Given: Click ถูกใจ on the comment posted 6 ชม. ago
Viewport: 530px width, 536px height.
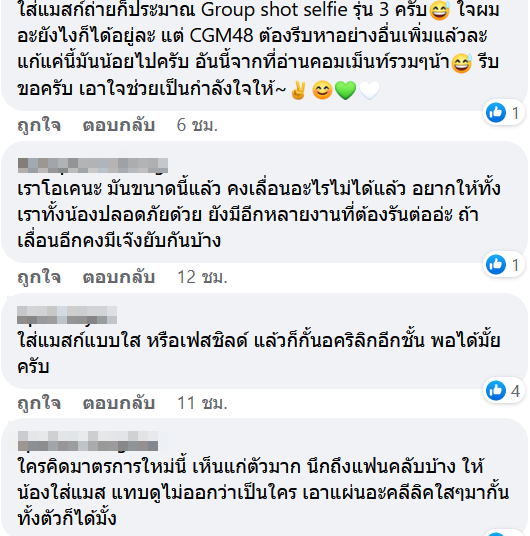Looking at the screenshot, I should click(39, 125).
